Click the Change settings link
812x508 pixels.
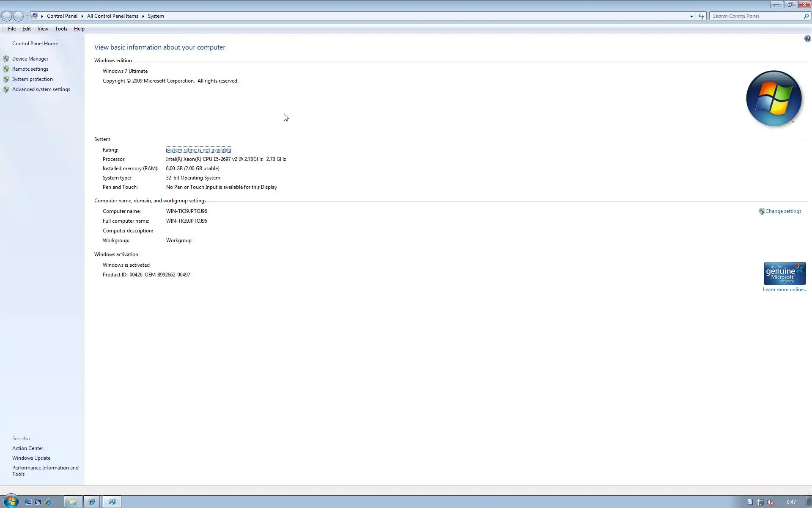783,211
